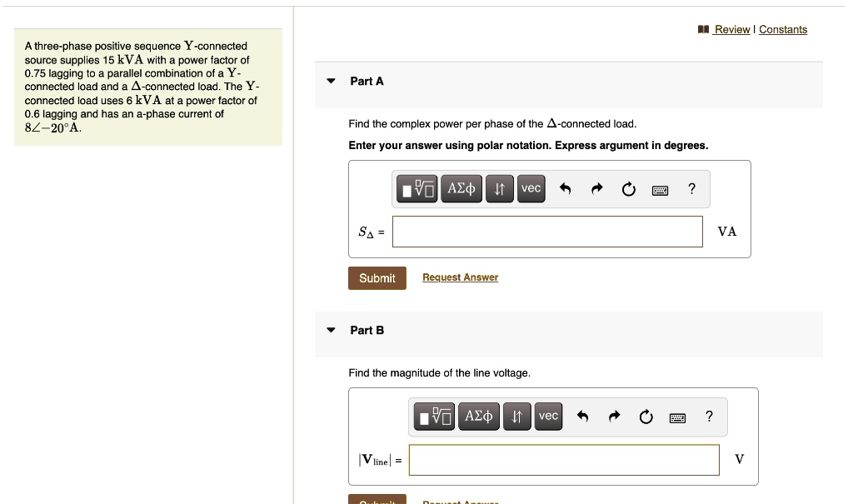853x504 pixels.
Task: Collapse the Part A section
Action: click(332, 81)
